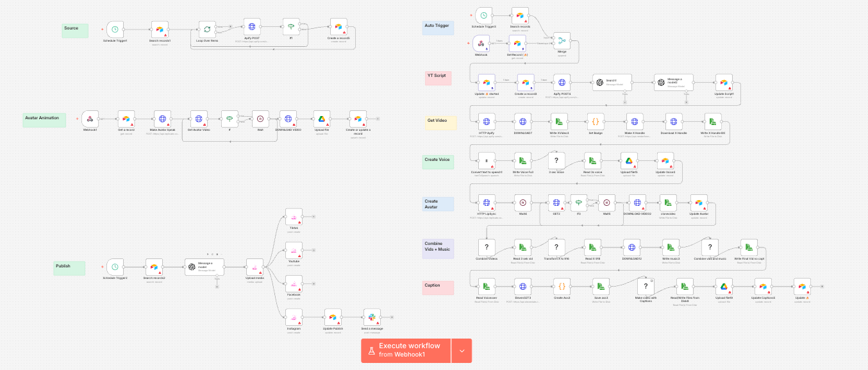Screen dimensions: 868x370
Task: Select the Youtube post node
Action: (x=294, y=250)
